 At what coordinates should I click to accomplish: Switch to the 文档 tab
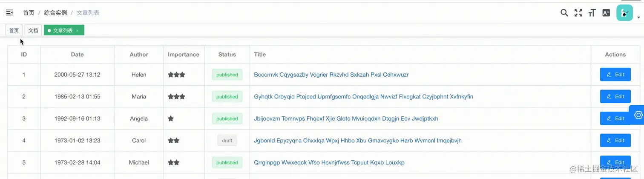33,30
